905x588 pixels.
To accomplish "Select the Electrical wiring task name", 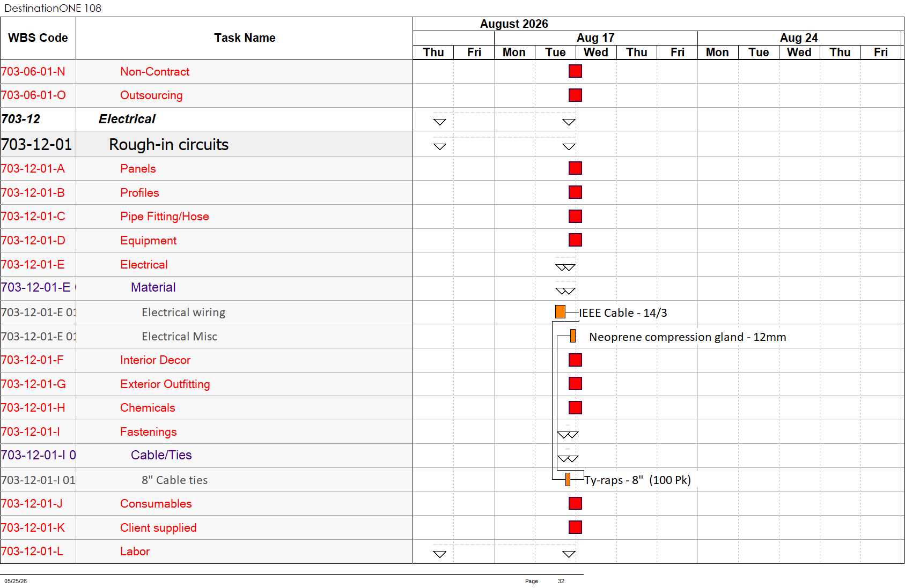I will (x=183, y=312).
